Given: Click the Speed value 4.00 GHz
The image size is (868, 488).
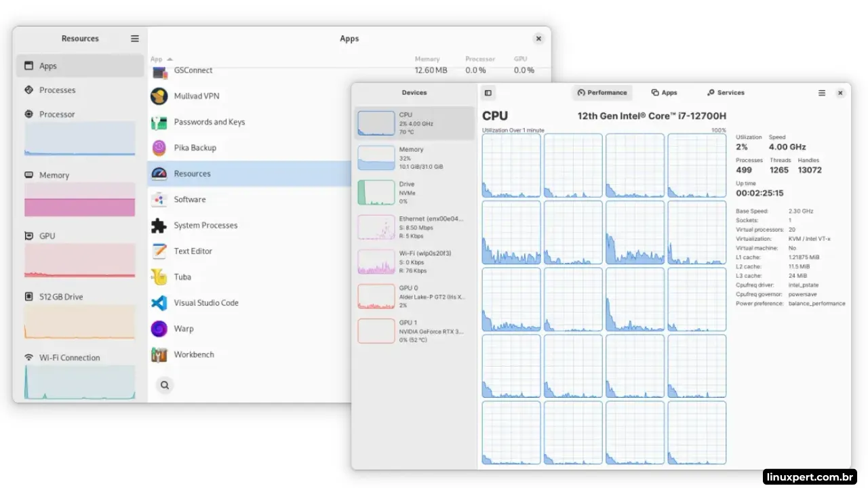Looking at the screenshot, I should click(787, 147).
